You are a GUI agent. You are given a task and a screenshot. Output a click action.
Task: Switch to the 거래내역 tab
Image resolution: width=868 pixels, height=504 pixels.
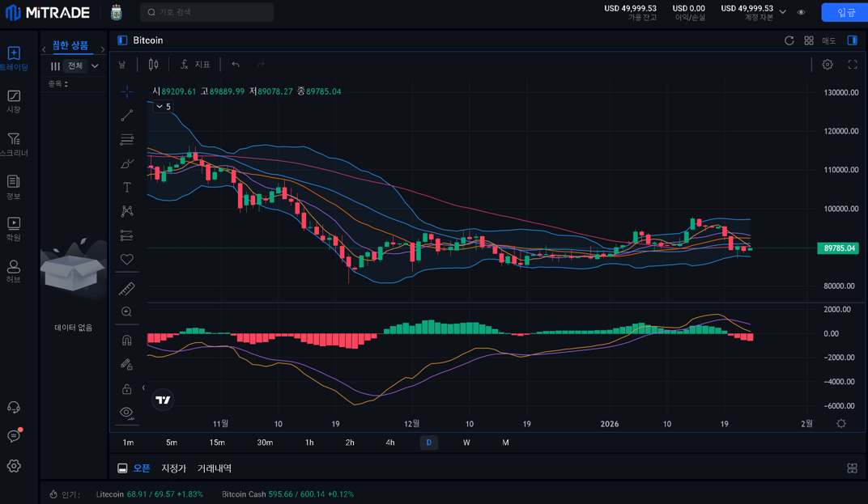(215, 468)
